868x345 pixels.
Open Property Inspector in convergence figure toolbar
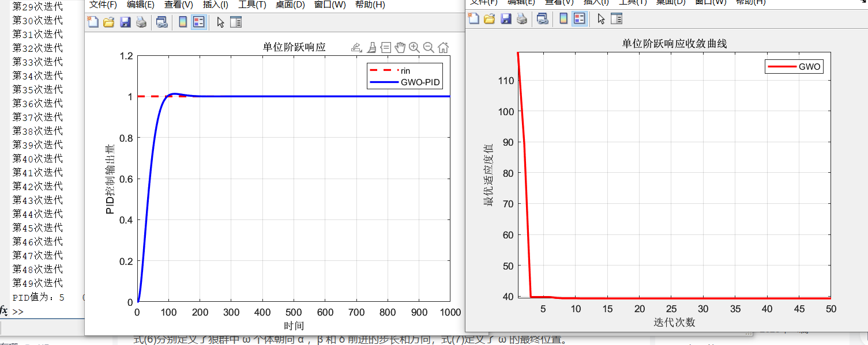[x=617, y=19]
